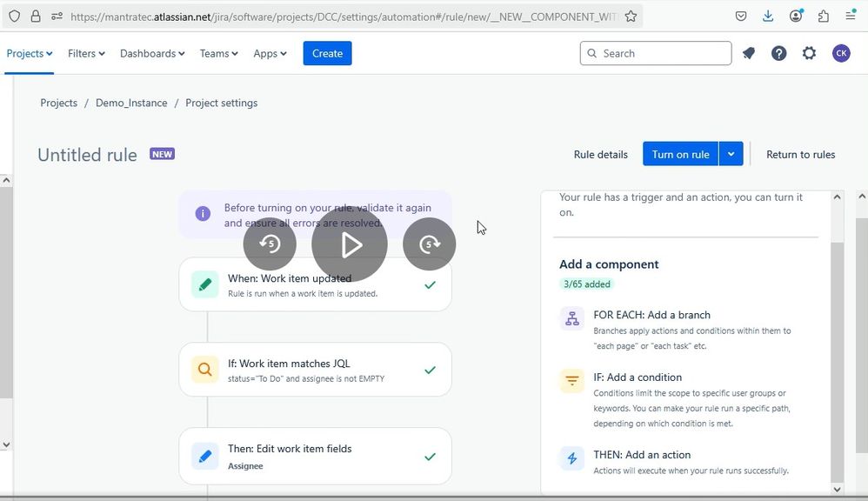Image resolution: width=868 pixels, height=501 pixels.
Task: Click the info icon in validation banner
Action: click(x=203, y=214)
